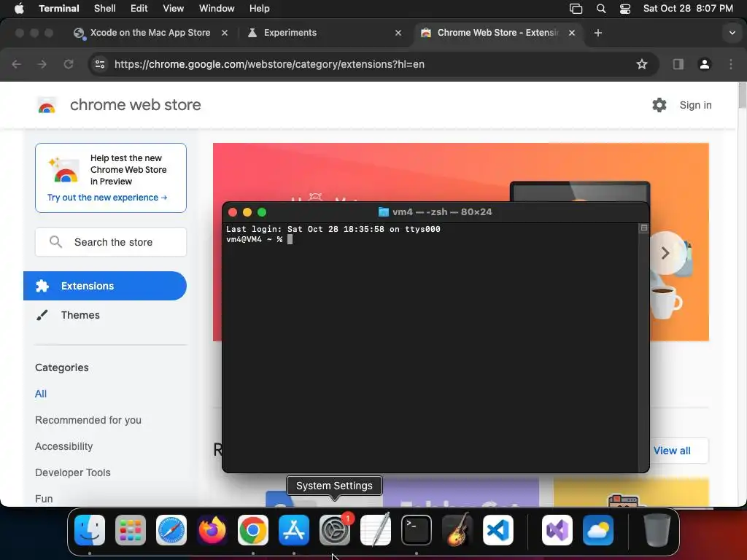747x560 pixels.
Task: Open Finder from the Dock
Action: pos(90,530)
